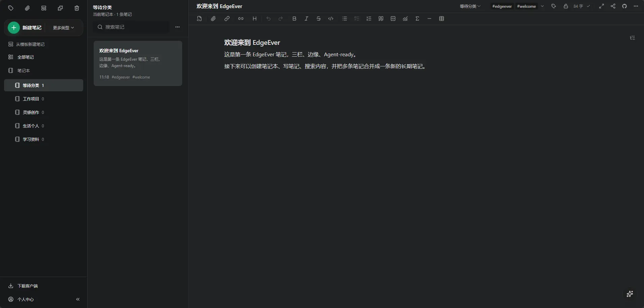
Task: Open 下载客户端 link
Action: click(x=23, y=286)
